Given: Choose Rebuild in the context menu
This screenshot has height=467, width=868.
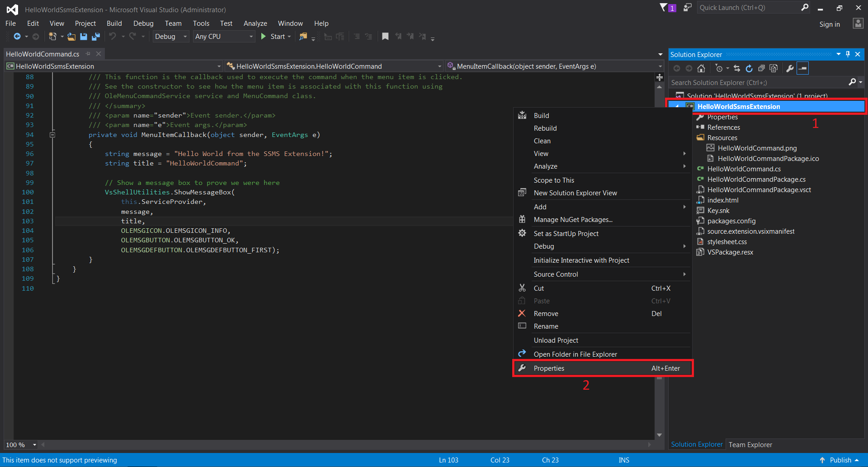Looking at the screenshot, I should pos(603,128).
